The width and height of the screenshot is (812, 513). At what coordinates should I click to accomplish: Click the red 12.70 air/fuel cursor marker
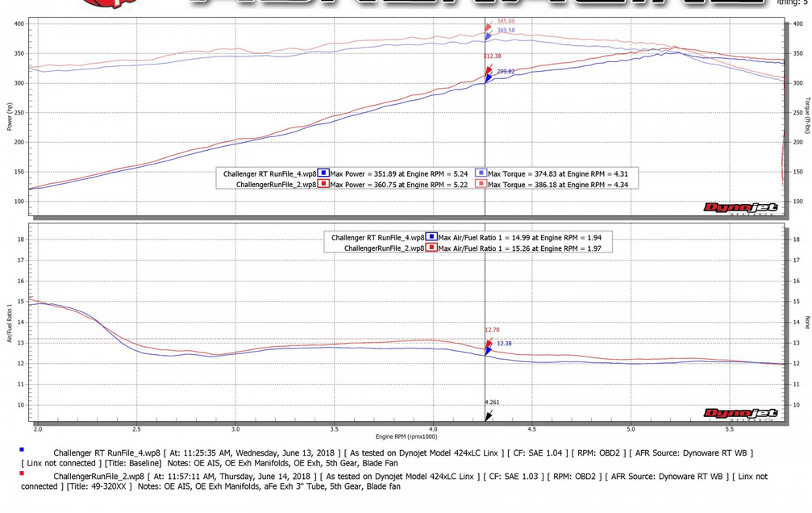[x=488, y=341]
